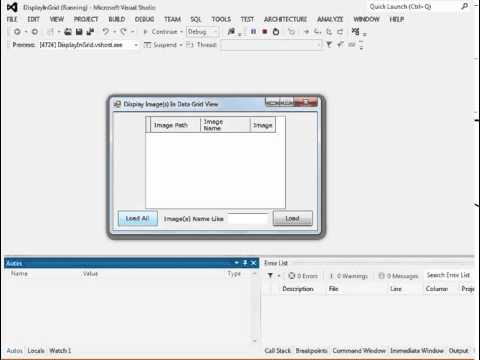Pause debugging with Break All icon
The image size is (480, 360).
253,32
